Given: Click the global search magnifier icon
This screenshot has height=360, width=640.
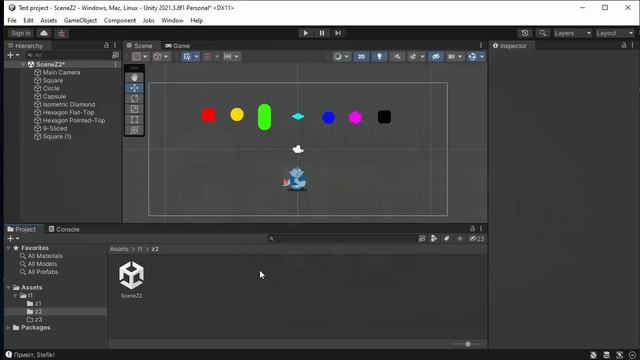Looking at the screenshot, I should point(542,33).
